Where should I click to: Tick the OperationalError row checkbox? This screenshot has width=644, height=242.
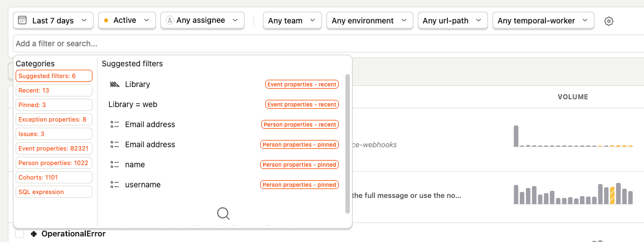tap(19, 234)
